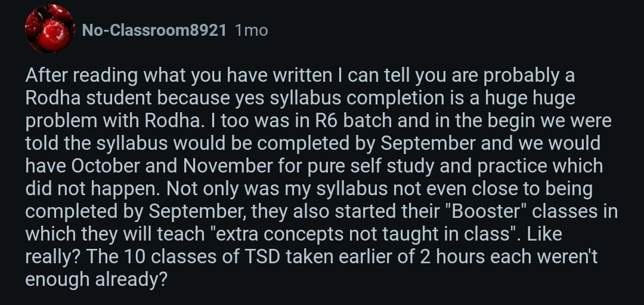Open the No-Classroom8921 user profile
The image size is (644, 305).
[154, 30]
